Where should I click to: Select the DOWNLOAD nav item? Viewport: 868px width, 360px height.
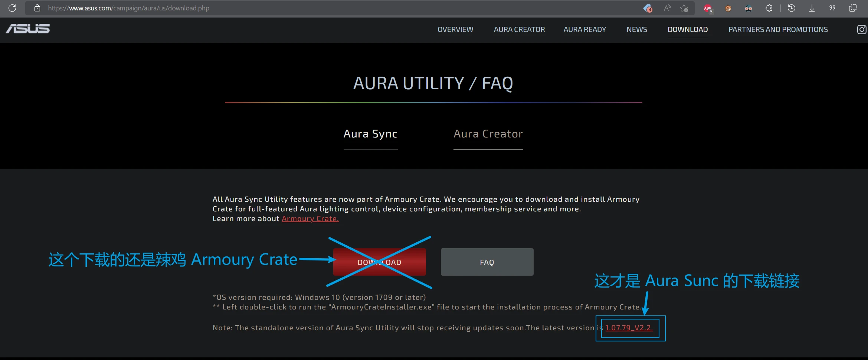(688, 29)
